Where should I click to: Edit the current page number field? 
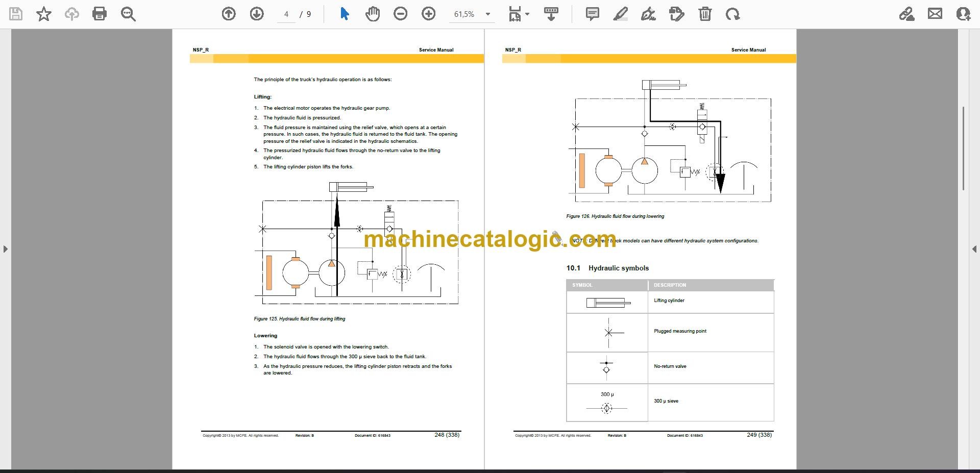[x=286, y=14]
